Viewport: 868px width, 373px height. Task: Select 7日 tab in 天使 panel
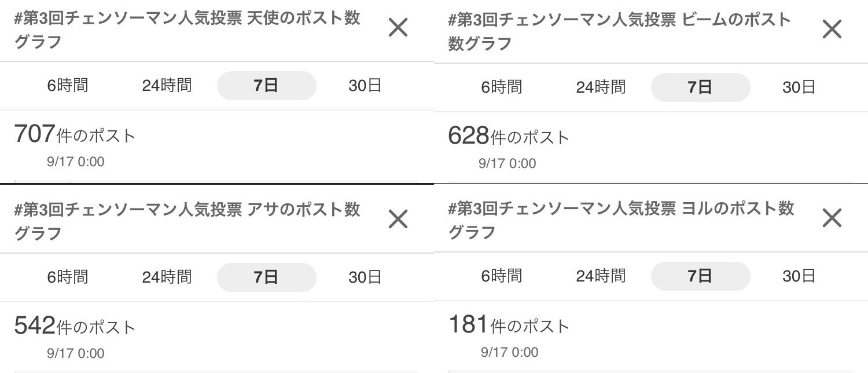click(x=266, y=86)
